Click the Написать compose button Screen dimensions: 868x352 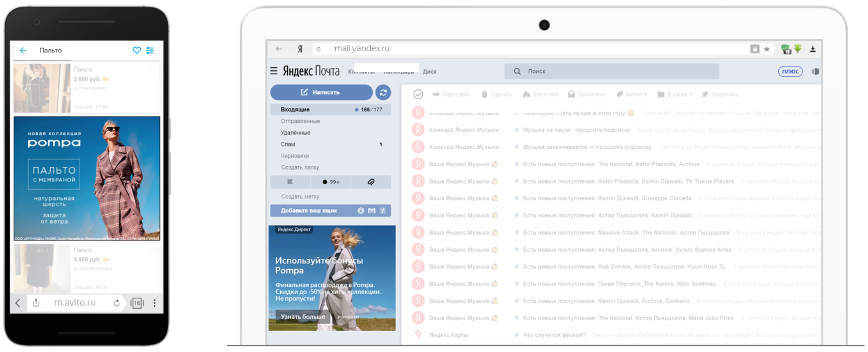(321, 92)
